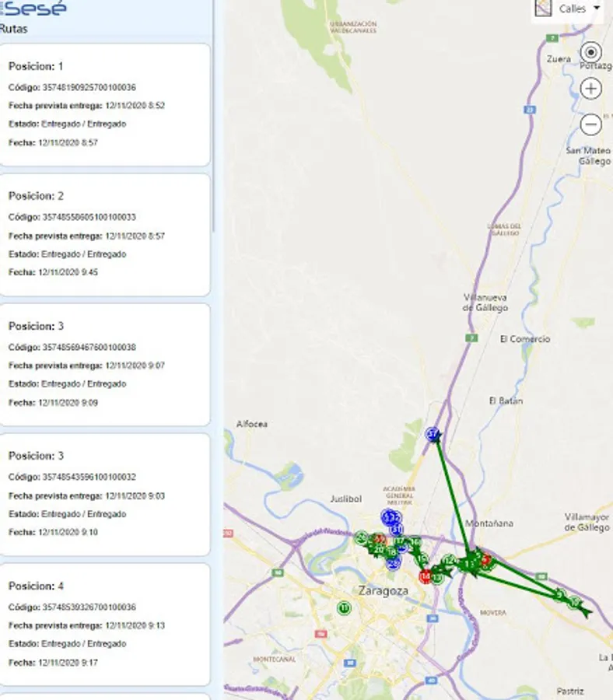The height and width of the screenshot is (700, 613).
Task: Click the Zaragoza city label on map
Action: [384, 591]
